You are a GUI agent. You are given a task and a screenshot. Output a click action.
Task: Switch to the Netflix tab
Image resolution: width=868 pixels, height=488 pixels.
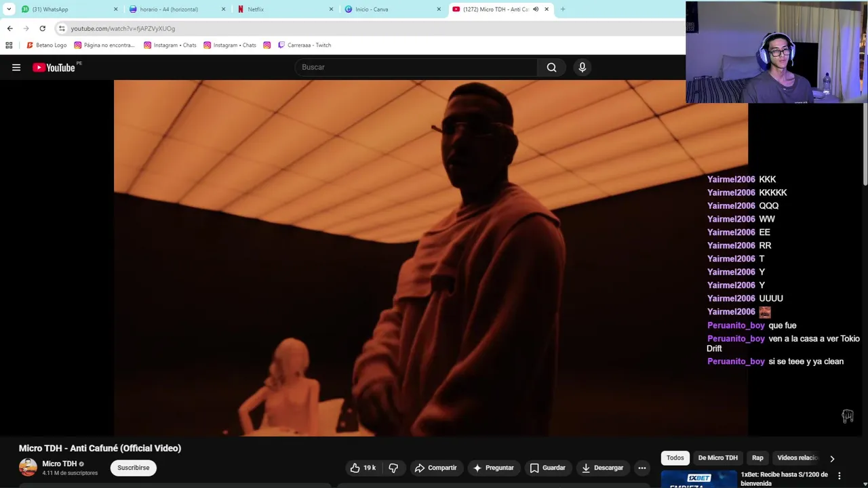point(285,9)
